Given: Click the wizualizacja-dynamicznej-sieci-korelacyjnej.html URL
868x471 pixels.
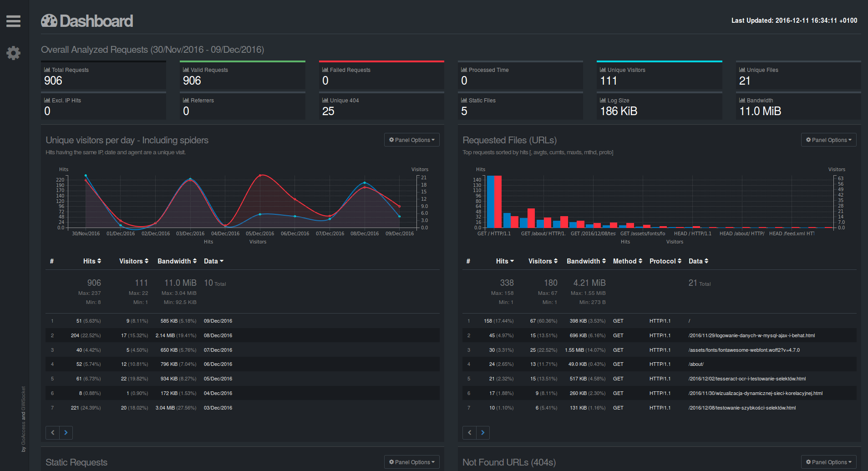Looking at the screenshot, I should coord(756,393).
